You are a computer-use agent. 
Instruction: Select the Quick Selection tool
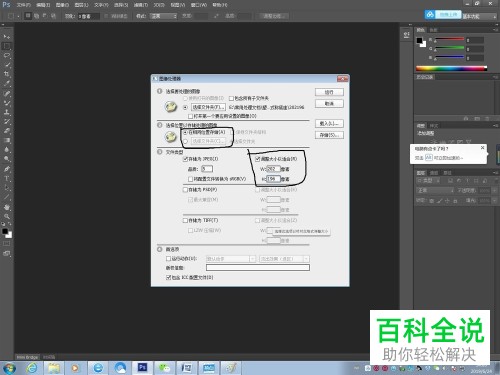tap(7, 65)
